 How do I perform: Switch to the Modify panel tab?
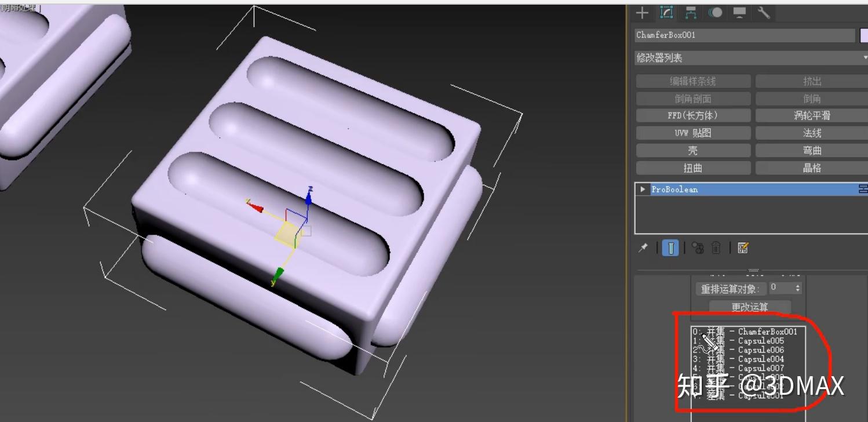pyautogui.click(x=666, y=13)
